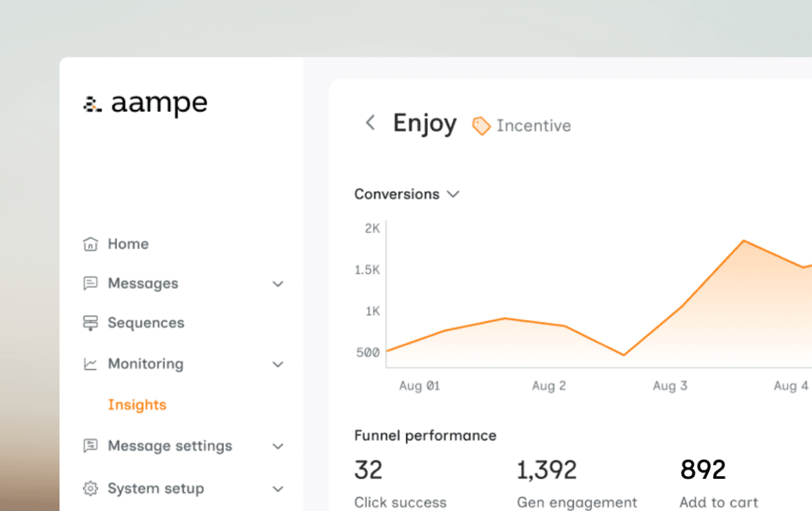Select the Messages speech bubble icon
Viewport: 812px width, 511px height.
(90, 283)
